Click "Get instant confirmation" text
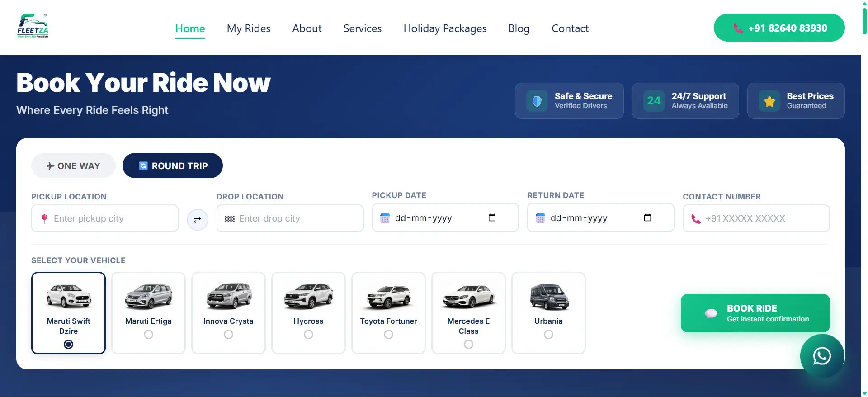The width and height of the screenshot is (868, 397). [768, 319]
